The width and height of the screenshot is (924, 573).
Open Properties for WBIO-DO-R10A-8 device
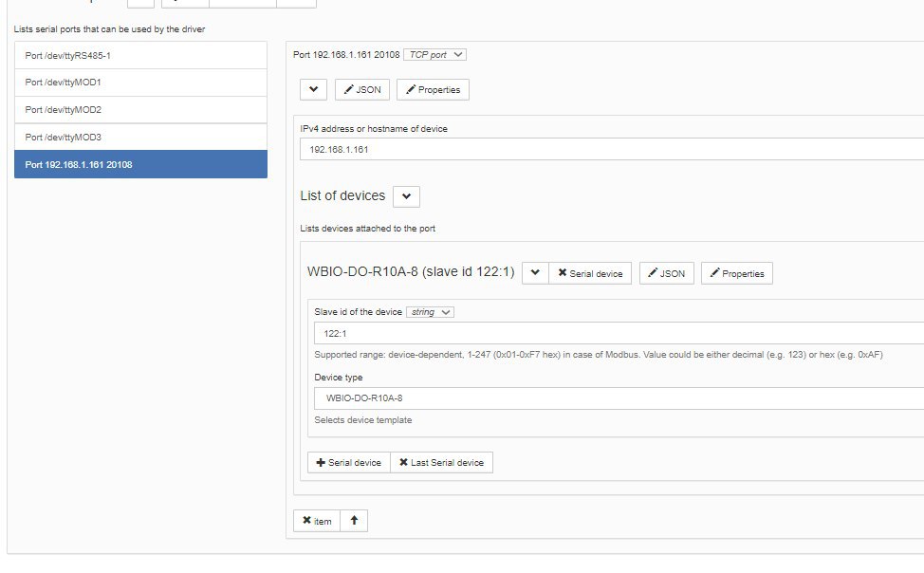[x=736, y=273]
